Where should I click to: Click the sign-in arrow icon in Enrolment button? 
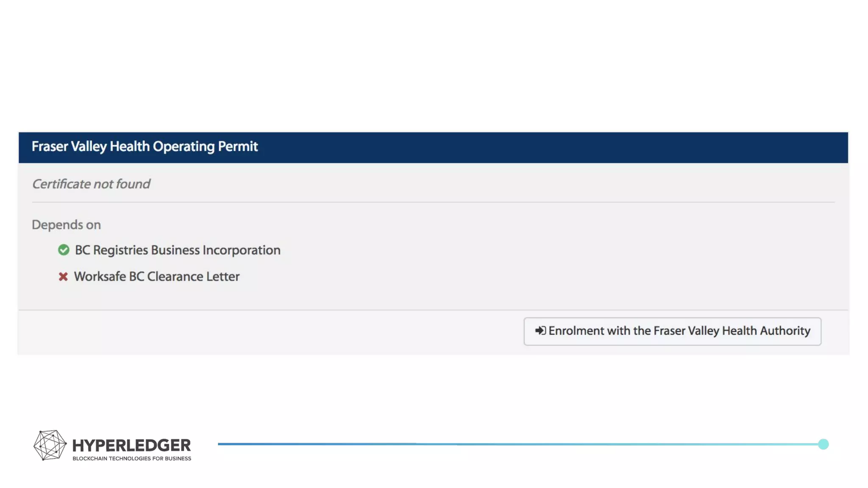pos(540,330)
